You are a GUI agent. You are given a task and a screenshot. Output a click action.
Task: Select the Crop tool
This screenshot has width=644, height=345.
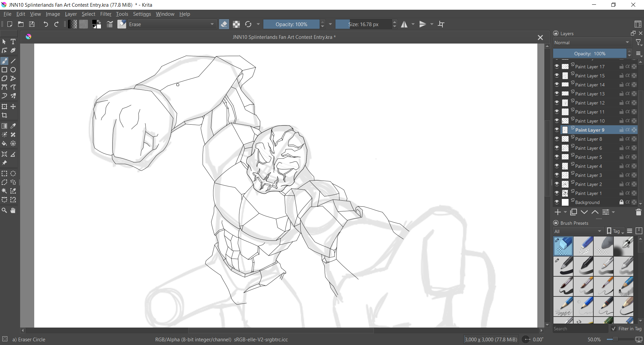coord(4,116)
